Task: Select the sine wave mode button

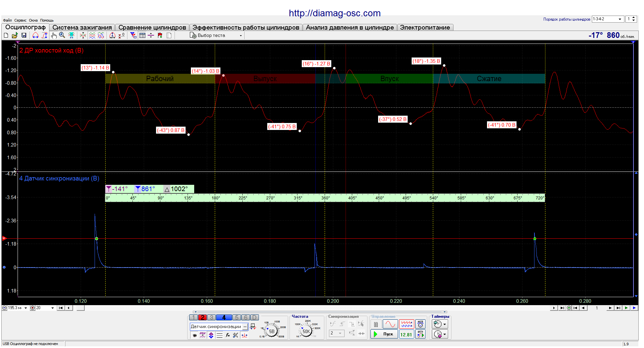Action: 390,324
